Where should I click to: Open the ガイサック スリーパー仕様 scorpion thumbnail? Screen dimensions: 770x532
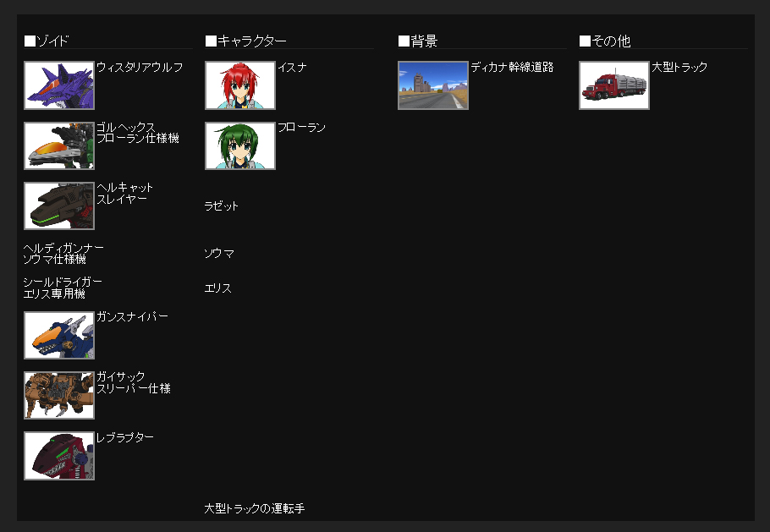pyautogui.click(x=59, y=396)
